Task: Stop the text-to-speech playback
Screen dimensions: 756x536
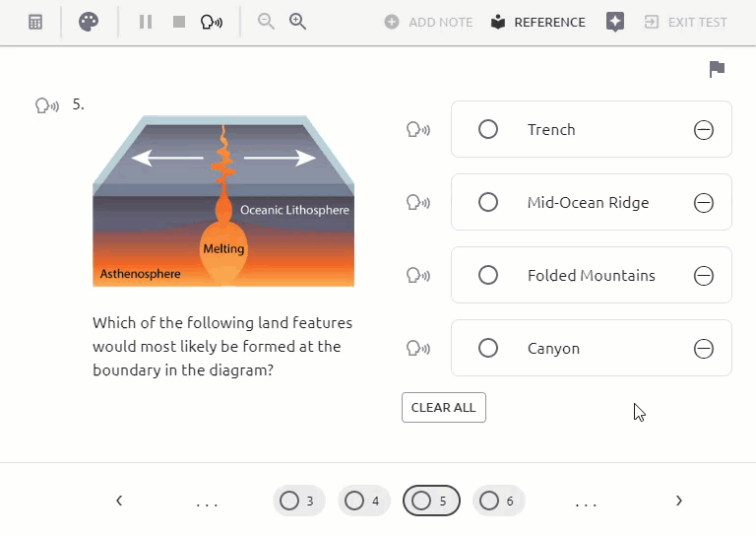Action: [x=179, y=22]
